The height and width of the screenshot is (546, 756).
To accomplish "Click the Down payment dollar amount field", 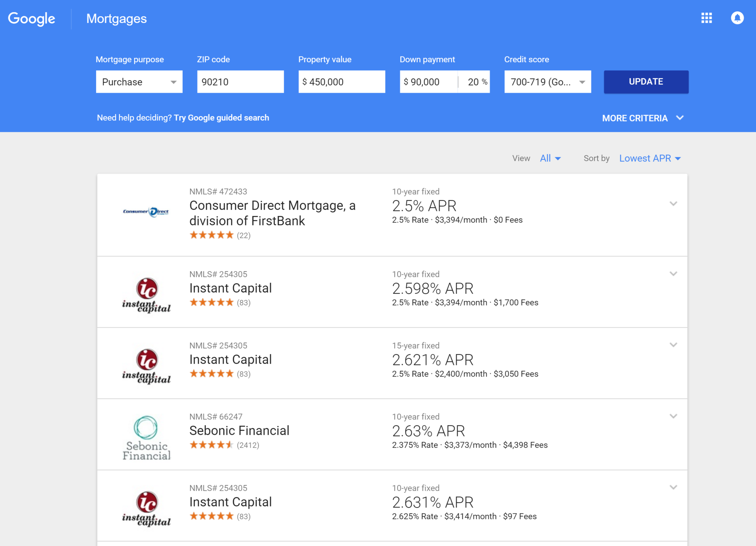I will point(429,82).
